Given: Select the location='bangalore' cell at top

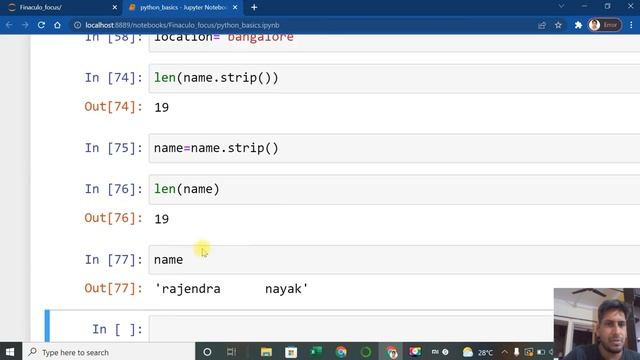Looking at the screenshot, I should (x=394, y=43).
